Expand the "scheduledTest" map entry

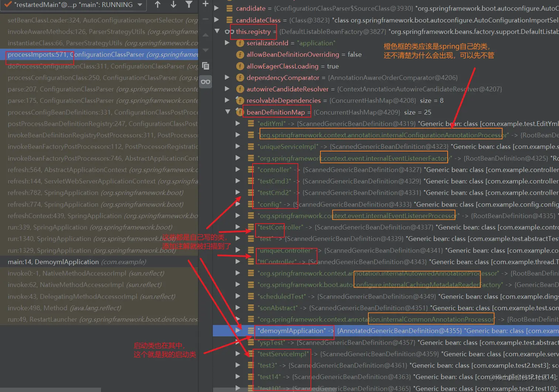pyautogui.click(x=238, y=296)
